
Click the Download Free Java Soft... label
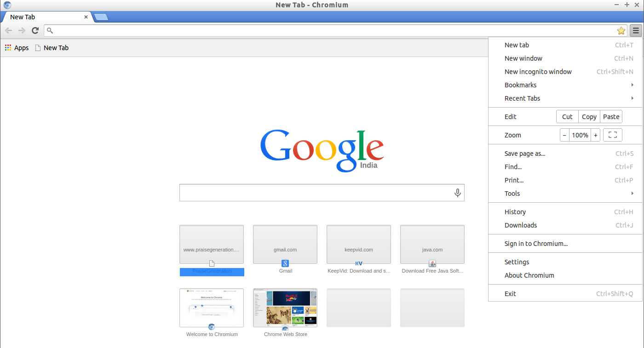coord(432,271)
